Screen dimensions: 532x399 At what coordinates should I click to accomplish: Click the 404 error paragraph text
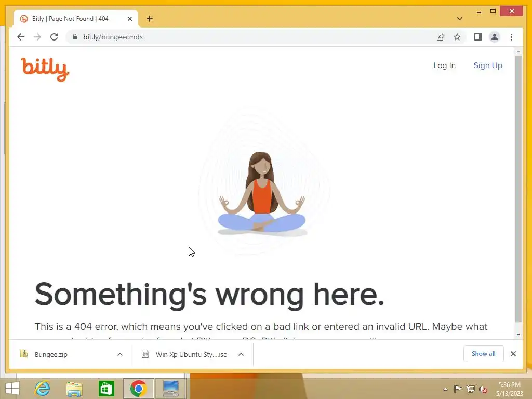tap(261, 331)
